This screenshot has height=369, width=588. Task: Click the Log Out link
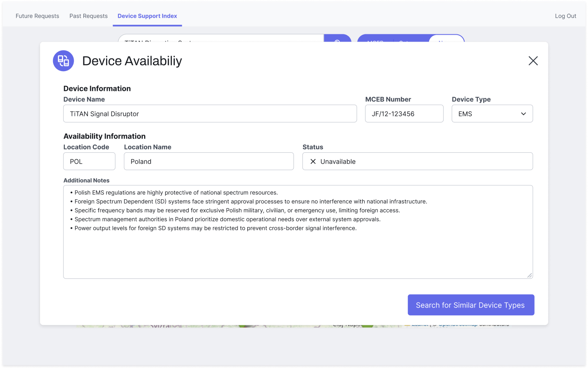coord(565,16)
